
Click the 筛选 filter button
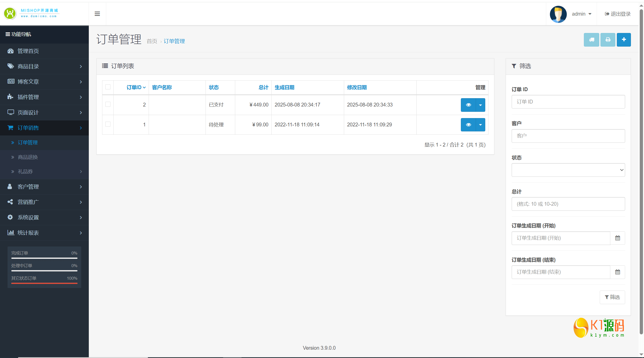point(613,297)
